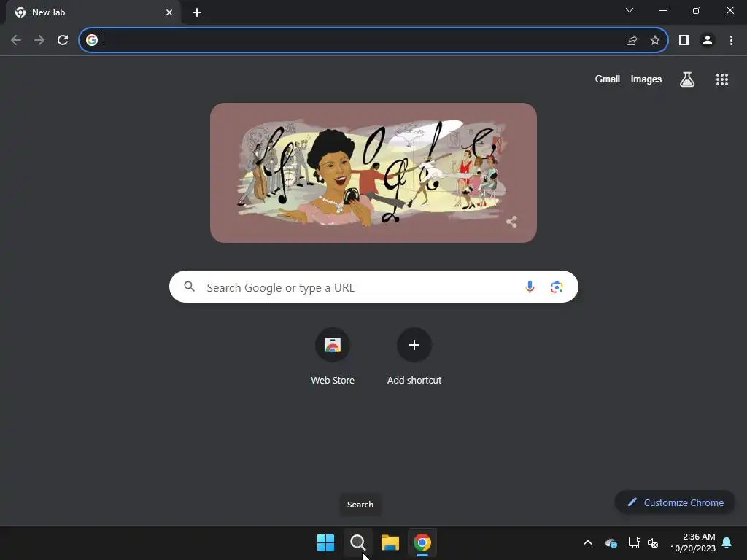Open the profile avatar icon
This screenshot has width=747, height=560.
coord(708,40)
